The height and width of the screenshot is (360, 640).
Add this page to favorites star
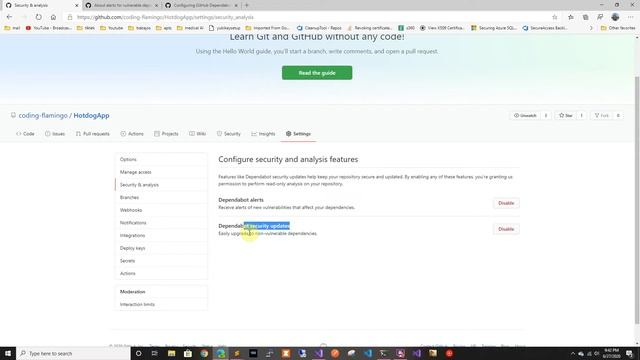tap(554, 17)
